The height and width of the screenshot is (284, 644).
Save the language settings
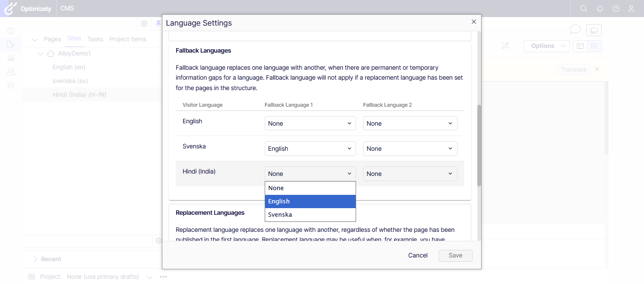[455, 255]
